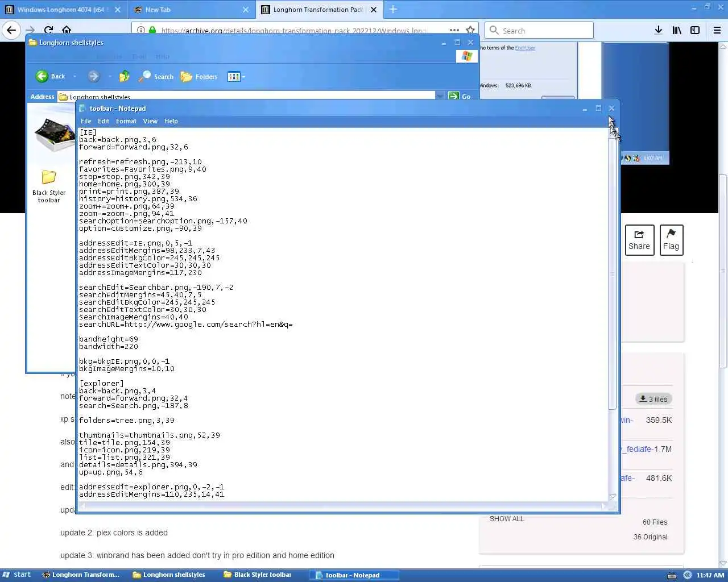The width and height of the screenshot is (728, 582).
Task: Click the Explorer Back button dropdown arrow
Action: point(75,76)
